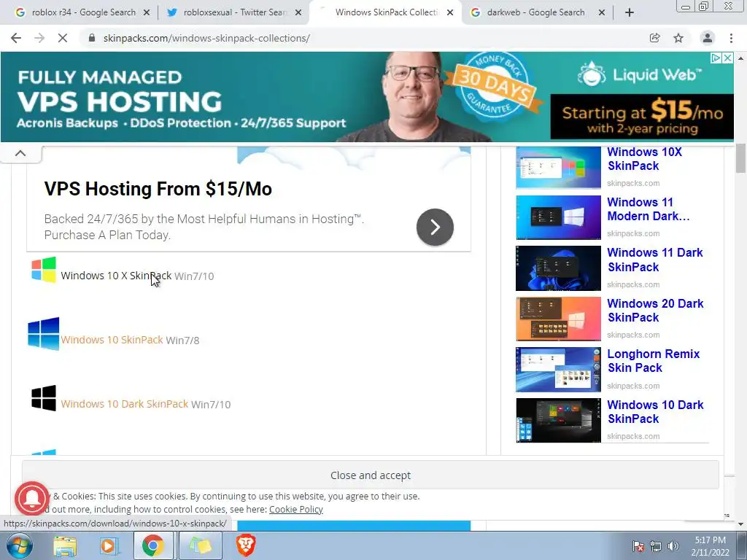Click blue Windows 10 logo icon
Image resolution: width=747 pixels, height=560 pixels.
[44, 333]
